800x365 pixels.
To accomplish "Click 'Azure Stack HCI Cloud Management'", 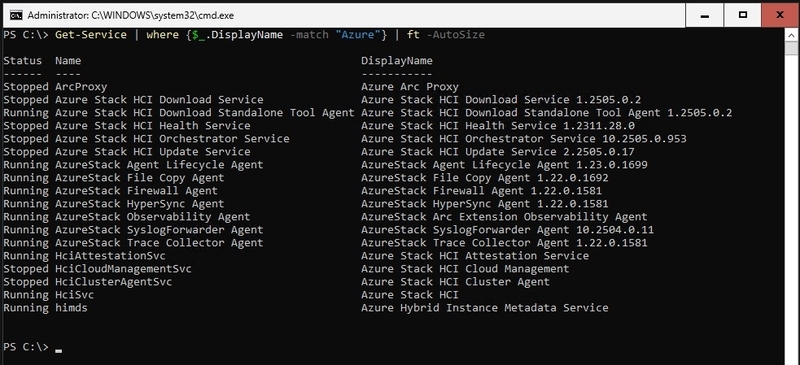I will pos(465,269).
